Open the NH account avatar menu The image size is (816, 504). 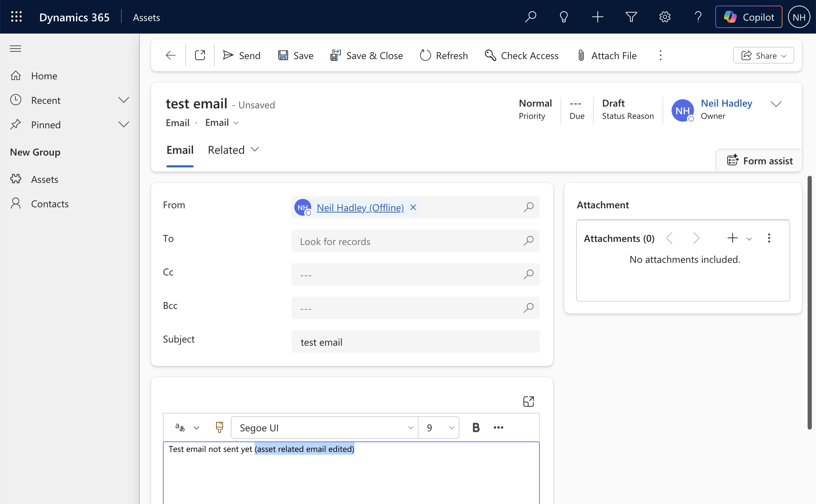click(x=799, y=17)
